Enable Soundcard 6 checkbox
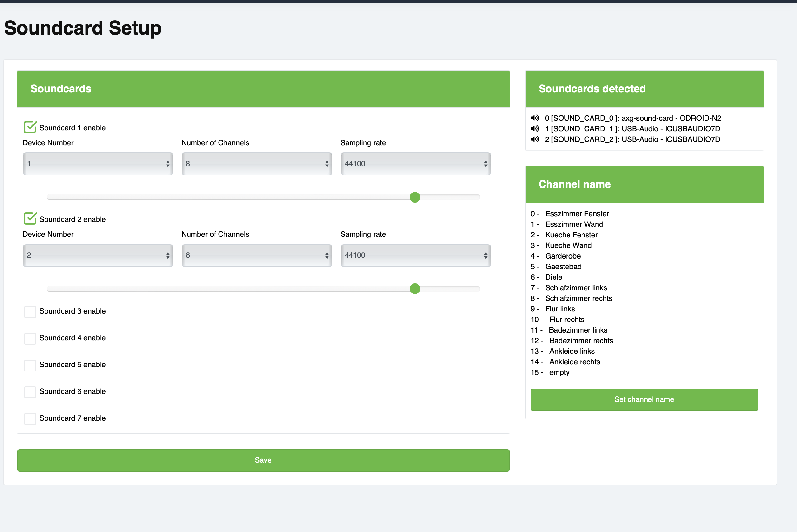797x532 pixels. click(30, 392)
